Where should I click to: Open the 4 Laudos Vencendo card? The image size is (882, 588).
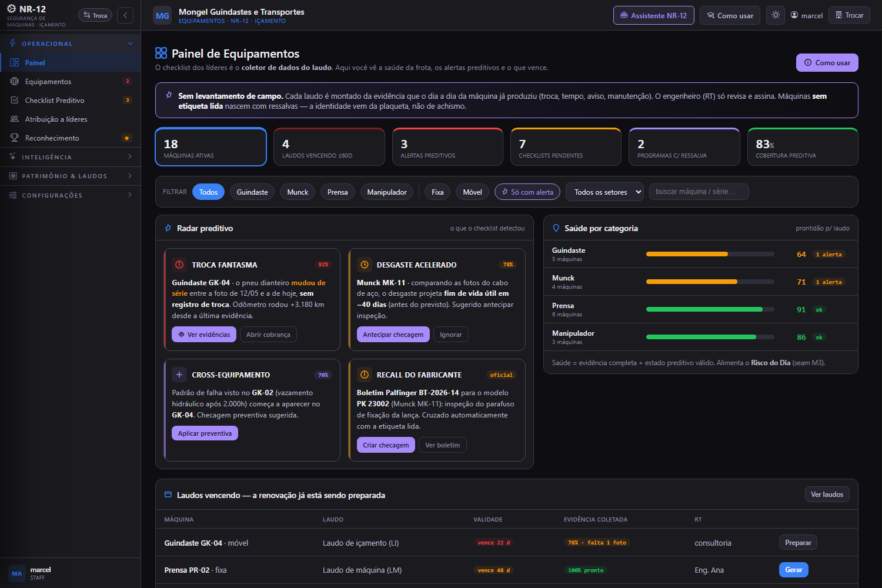coord(329,147)
